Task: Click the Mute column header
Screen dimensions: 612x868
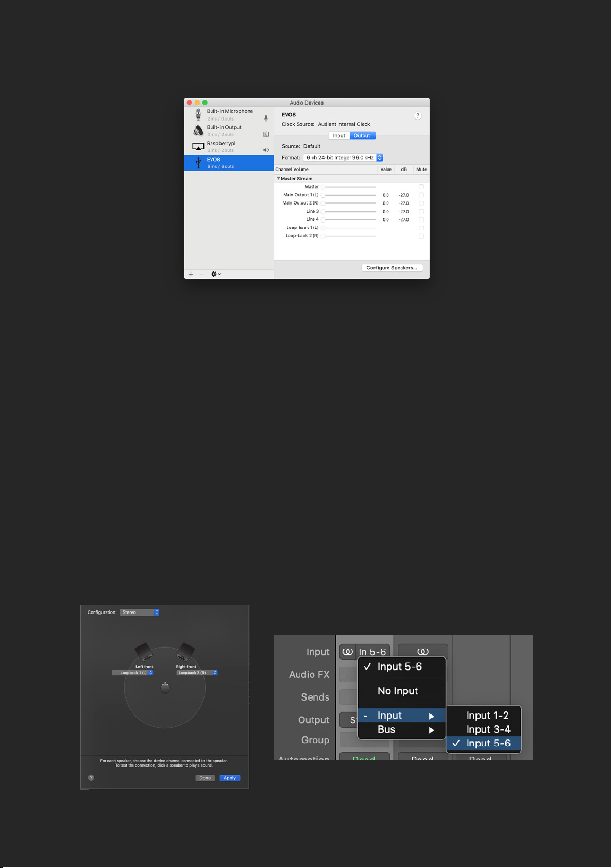Action: tap(421, 169)
